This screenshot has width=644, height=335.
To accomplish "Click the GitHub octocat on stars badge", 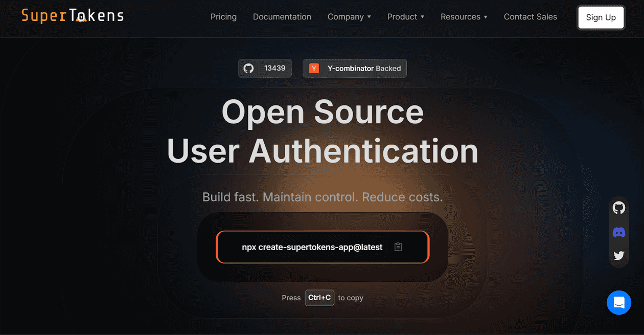I will [x=249, y=68].
